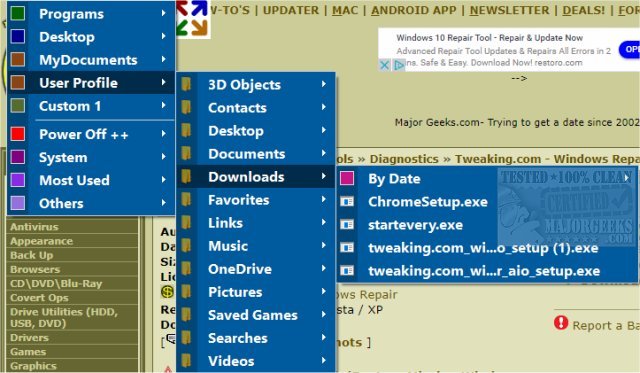Click the Music folder icon
The height and width of the screenshot is (373, 640).
tap(186, 246)
